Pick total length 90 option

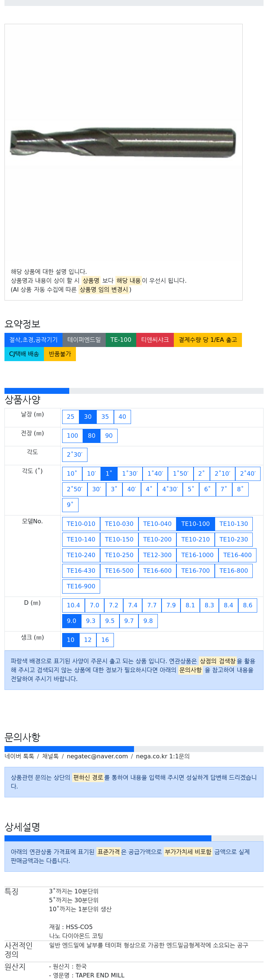coord(109,436)
